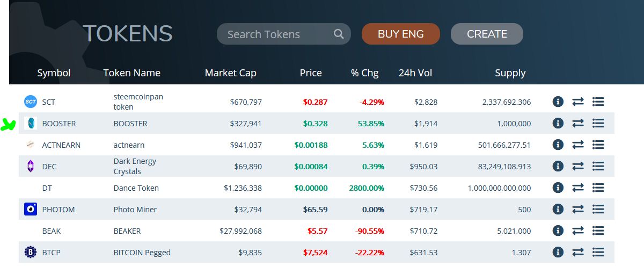This screenshot has width=644, height=266.
Task: Click the Photo Miner name
Action: 135,210
